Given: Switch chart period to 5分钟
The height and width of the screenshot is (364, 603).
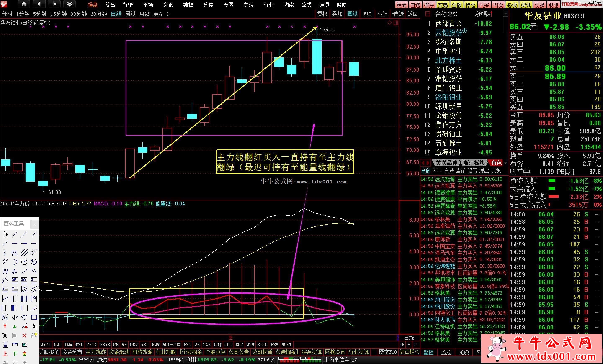Looking at the screenshot, I should click(x=40, y=14).
